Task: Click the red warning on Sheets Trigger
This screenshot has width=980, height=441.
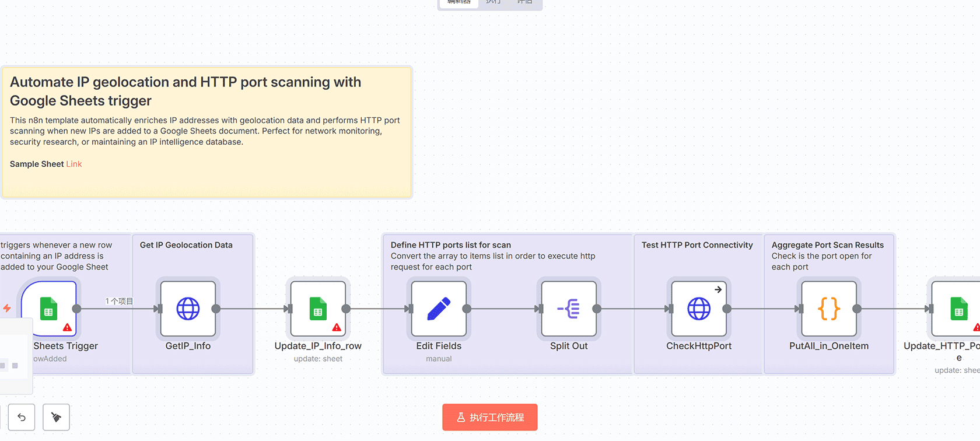Action: pyautogui.click(x=68, y=327)
